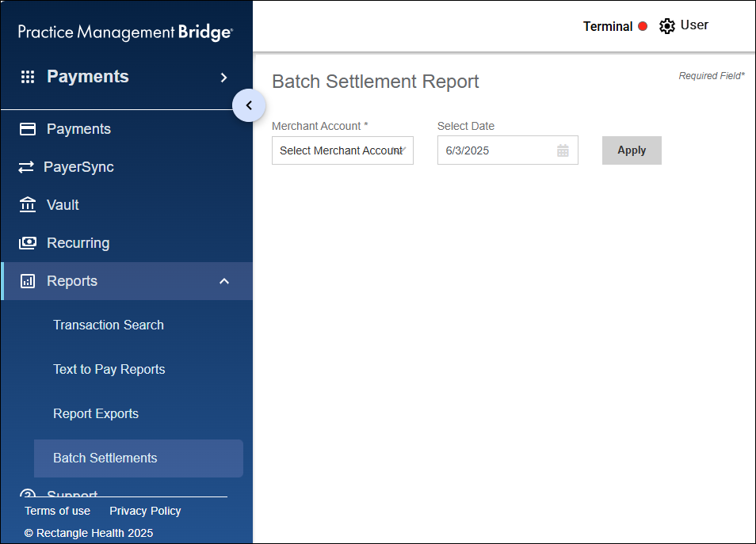Select the PayerSync arrows icon

(x=26, y=166)
